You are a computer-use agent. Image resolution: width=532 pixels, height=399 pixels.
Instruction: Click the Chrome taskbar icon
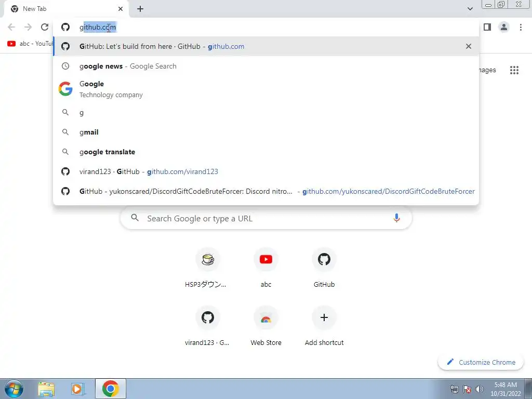[x=111, y=389]
